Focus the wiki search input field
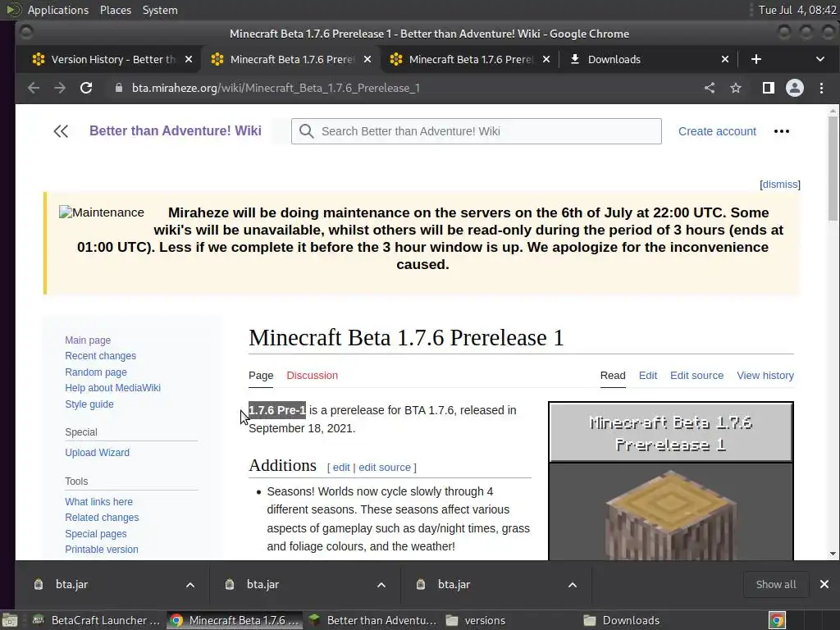This screenshot has height=630, width=840. coord(477,131)
